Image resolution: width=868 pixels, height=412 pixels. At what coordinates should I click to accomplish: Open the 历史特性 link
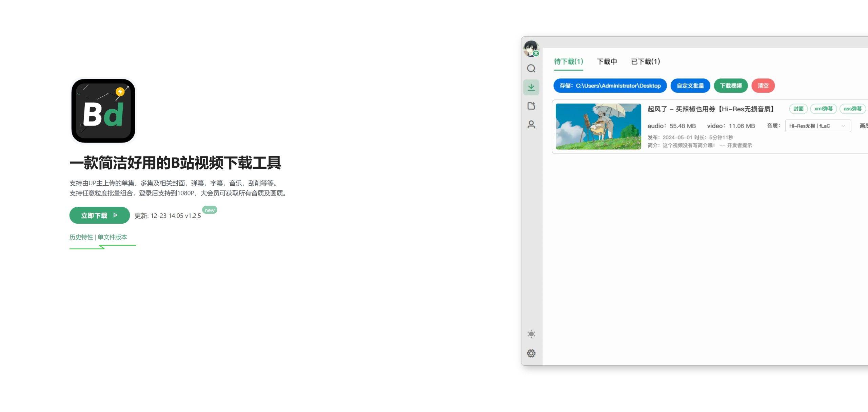tap(81, 237)
